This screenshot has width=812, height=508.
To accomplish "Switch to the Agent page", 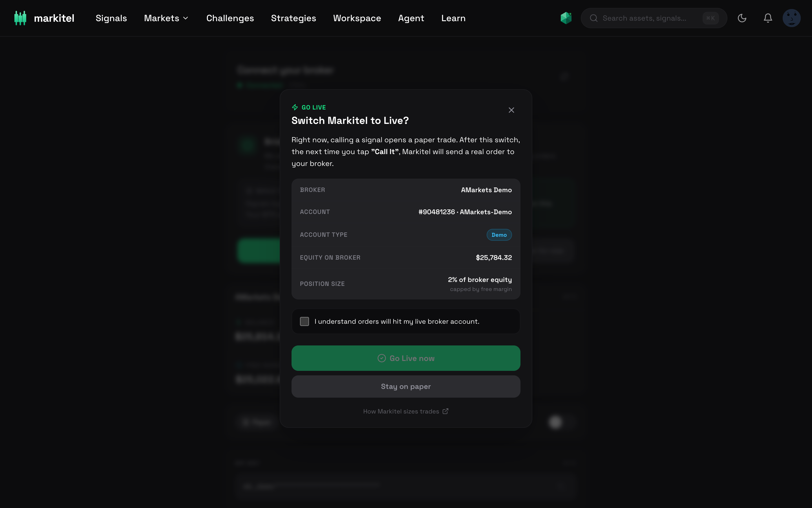I will point(411,18).
